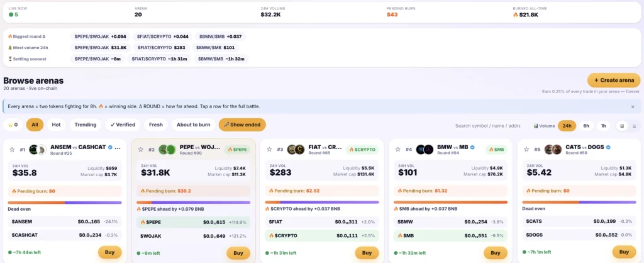
Task: Select the 6h volume timeframe
Action: click(586, 126)
